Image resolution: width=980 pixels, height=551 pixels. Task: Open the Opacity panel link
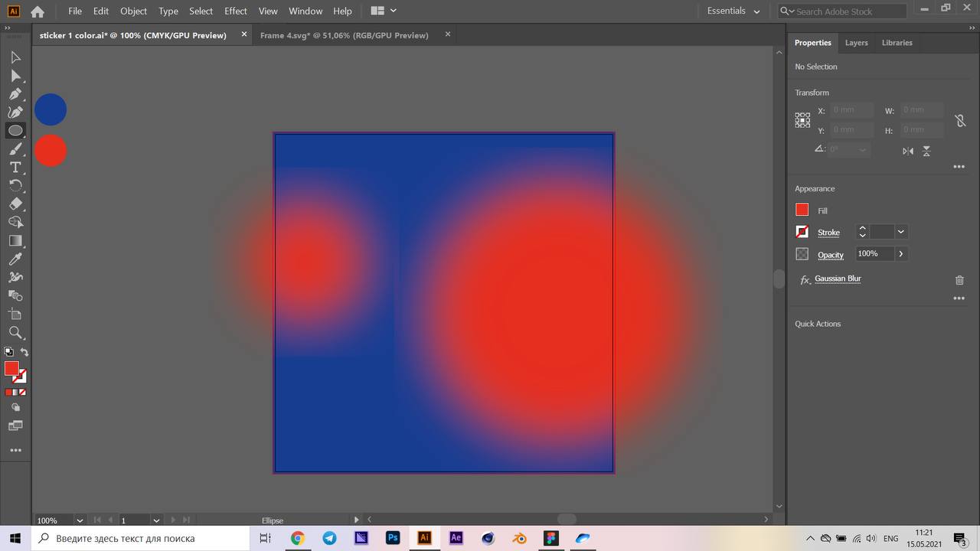831,255
